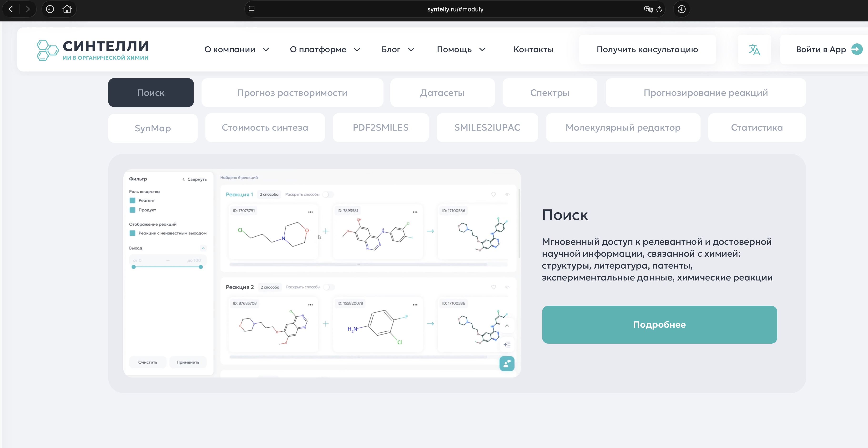Click the browser home icon
The image size is (868, 448).
67,9
